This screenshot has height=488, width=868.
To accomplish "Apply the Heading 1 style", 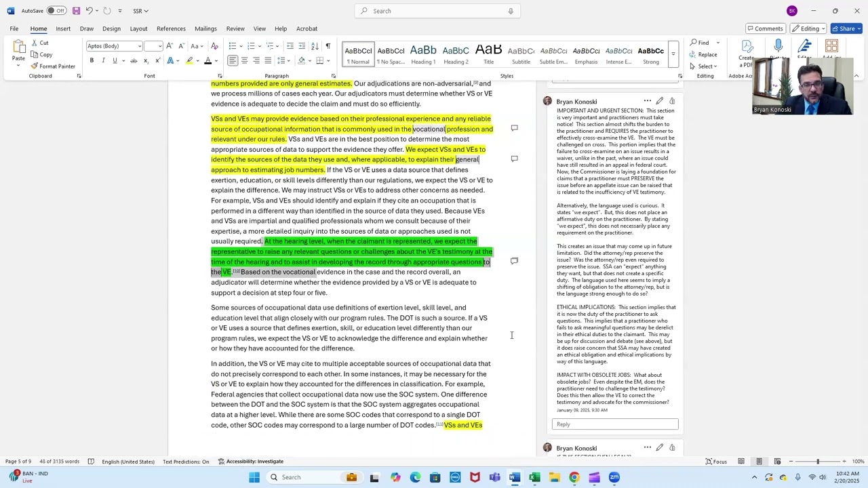I will [x=423, y=54].
